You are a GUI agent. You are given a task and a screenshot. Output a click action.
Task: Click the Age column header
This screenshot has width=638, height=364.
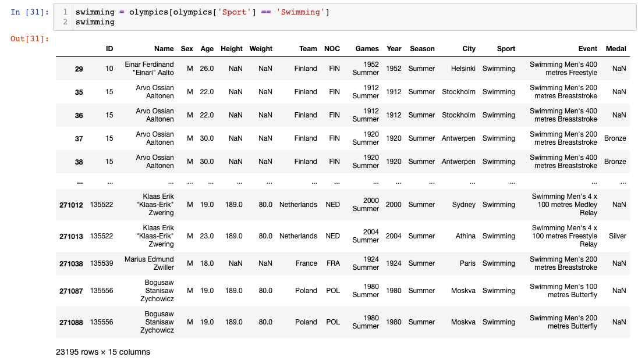[207, 49]
